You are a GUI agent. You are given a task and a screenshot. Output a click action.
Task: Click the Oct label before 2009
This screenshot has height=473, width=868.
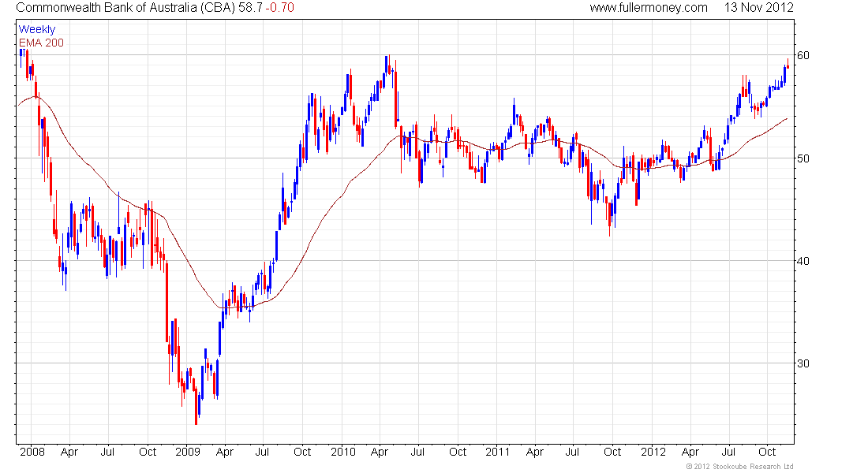(148, 452)
